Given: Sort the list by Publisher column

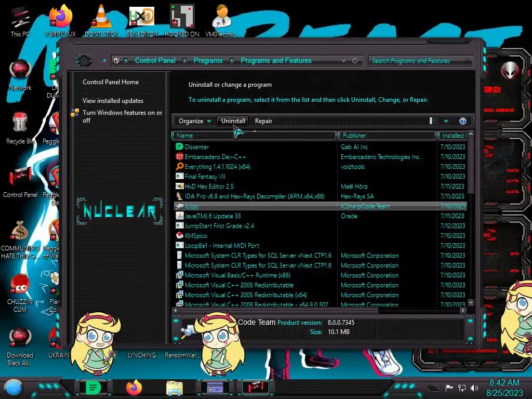Looking at the screenshot, I should (x=387, y=136).
